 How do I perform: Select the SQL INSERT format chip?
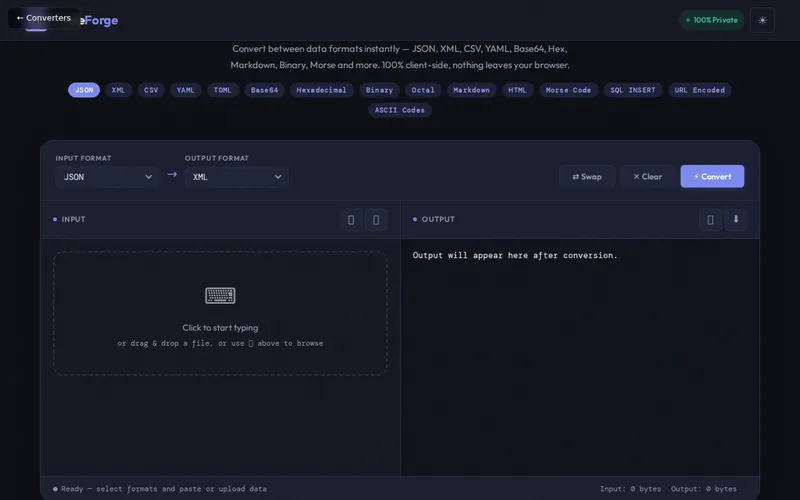coord(633,90)
